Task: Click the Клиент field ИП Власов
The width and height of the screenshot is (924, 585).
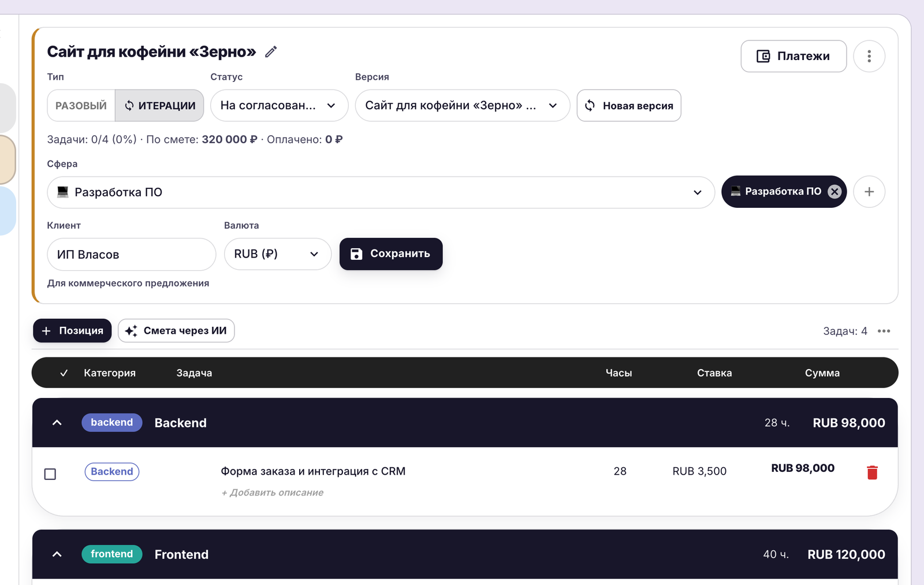Action: coord(132,255)
